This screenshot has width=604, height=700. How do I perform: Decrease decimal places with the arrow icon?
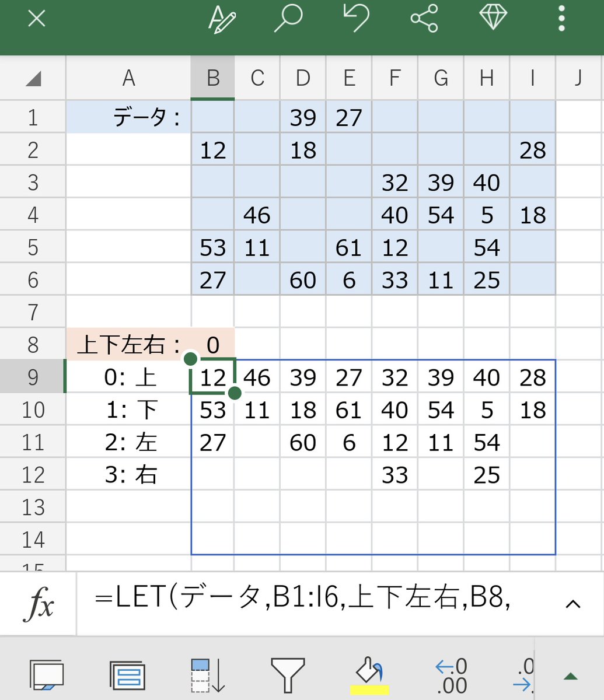524,674
